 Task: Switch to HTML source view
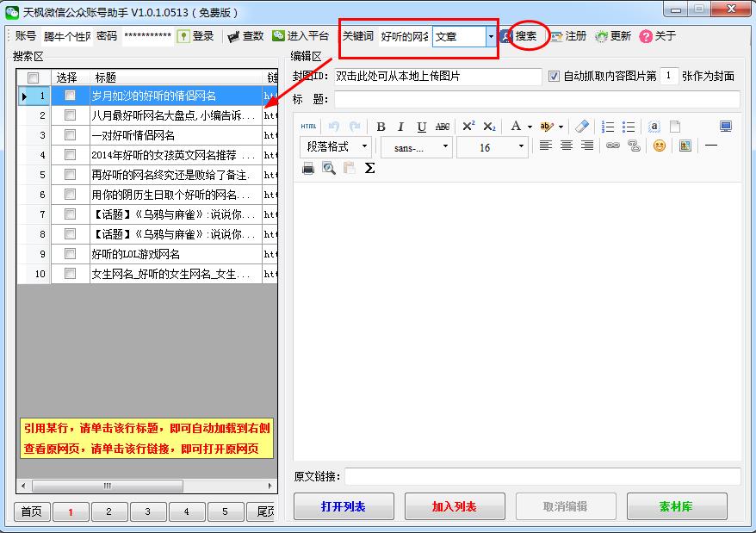click(x=308, y=127)
